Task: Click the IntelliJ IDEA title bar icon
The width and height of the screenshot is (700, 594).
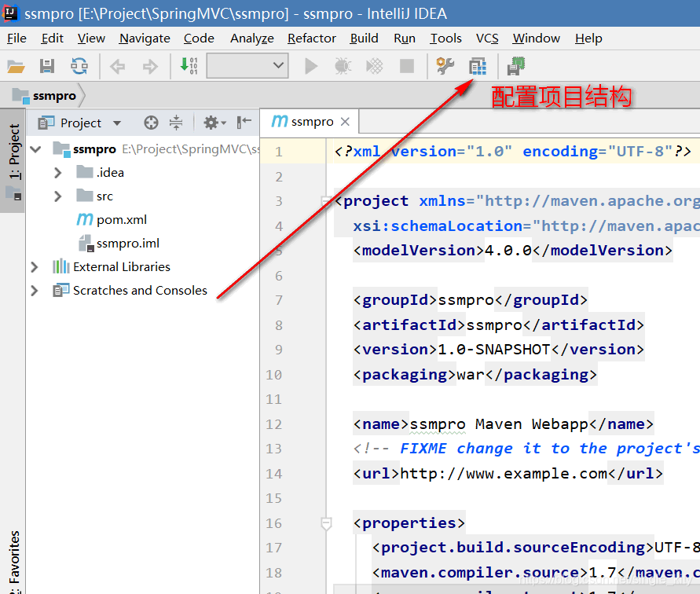Action: pyautogui.click(x=11, y=13)
